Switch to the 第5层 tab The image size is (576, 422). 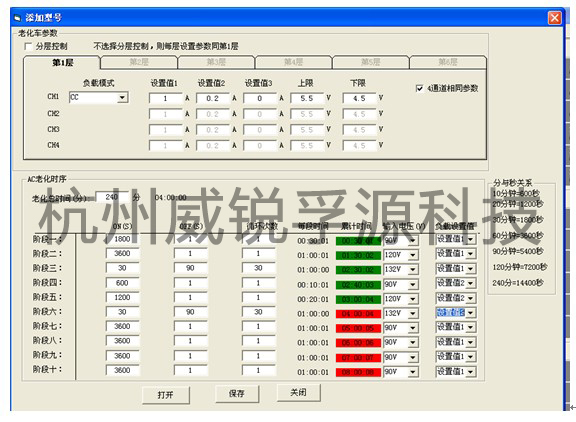370,62
